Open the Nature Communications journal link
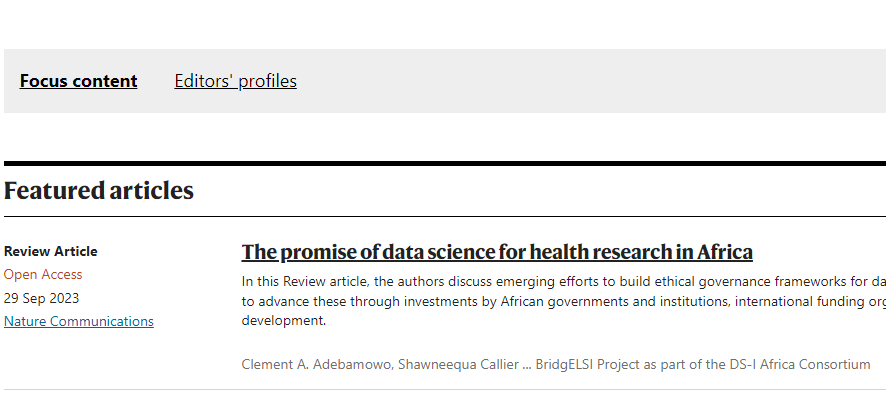 point(79,321)
